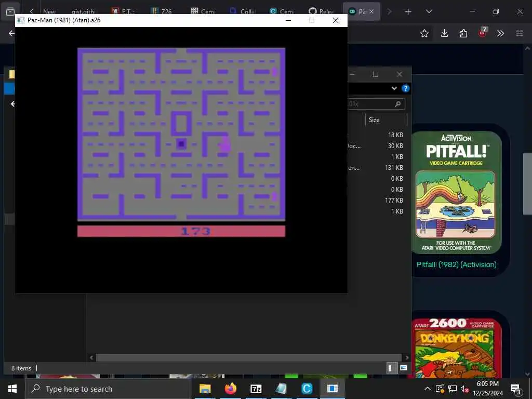Viewport: 532px width, 399px height.
Task: Switch to the Z26 tab
Action: point(162,11)
